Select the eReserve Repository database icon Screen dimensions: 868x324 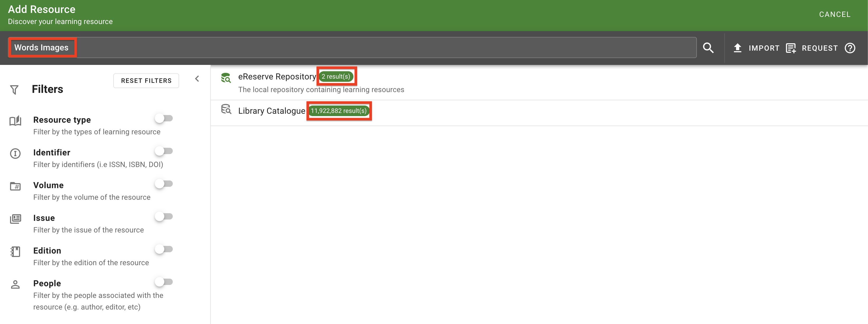(226, 78)
